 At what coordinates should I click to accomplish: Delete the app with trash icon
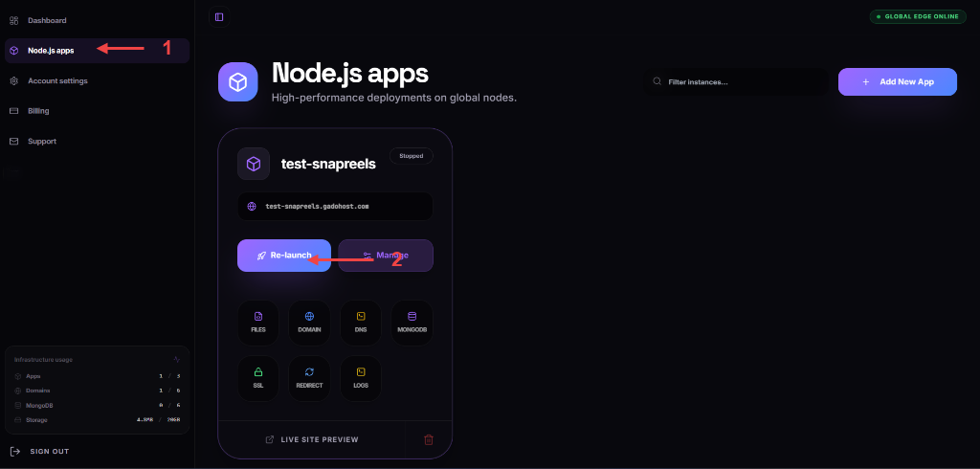click(429, 439)
